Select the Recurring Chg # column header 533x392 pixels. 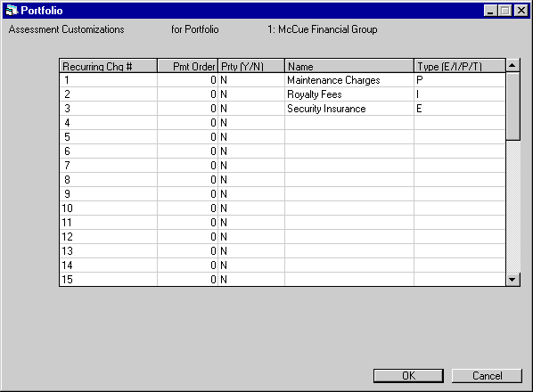(109, 66)
